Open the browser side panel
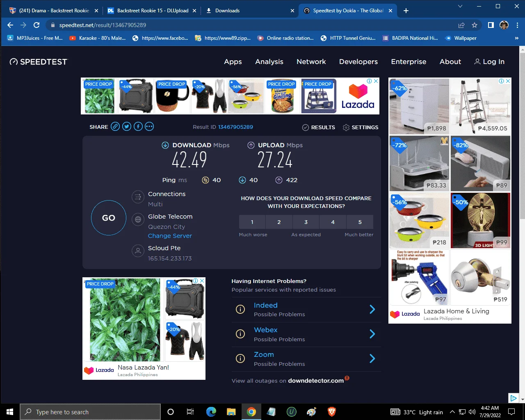Viewport: 525px width, 420px height. [491, 25]
